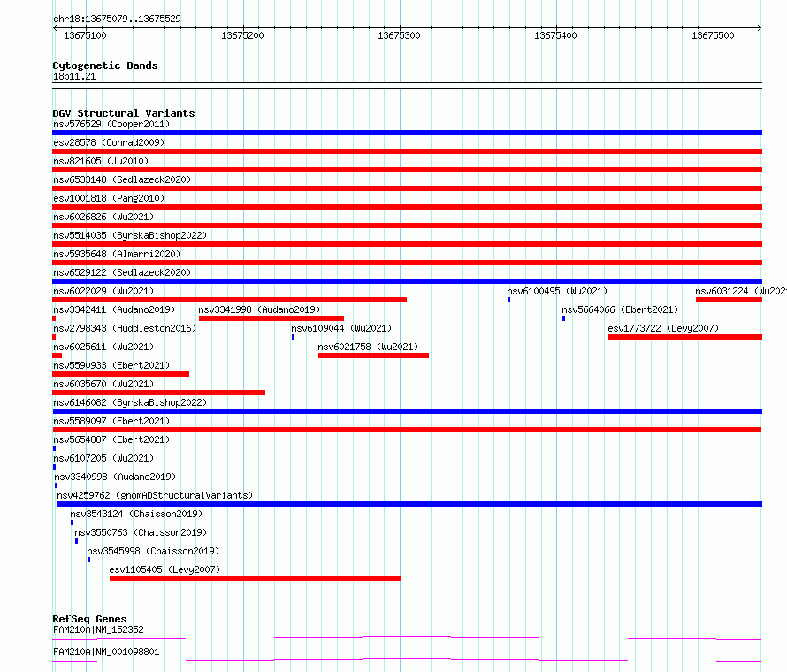Click nsv5514035 (ByrskaBishop2022) label
787x672 pixels.
(130, 235)
